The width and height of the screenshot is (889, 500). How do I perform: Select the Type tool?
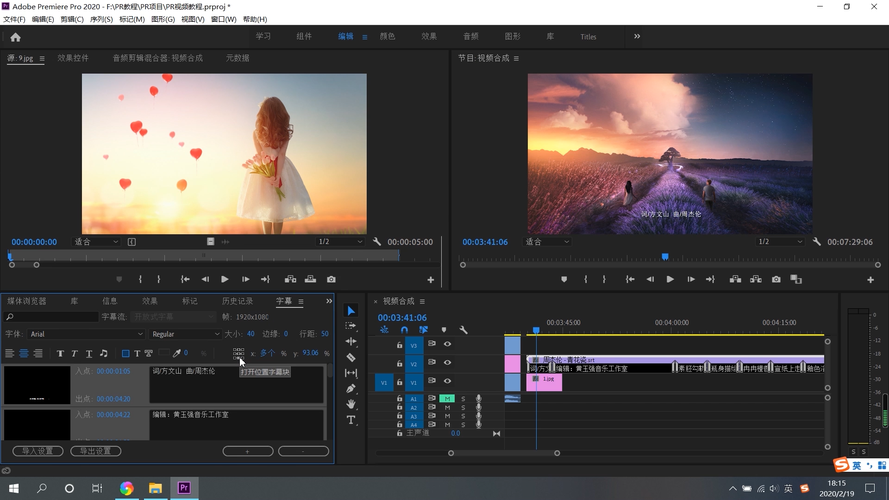tap(351, 420)
